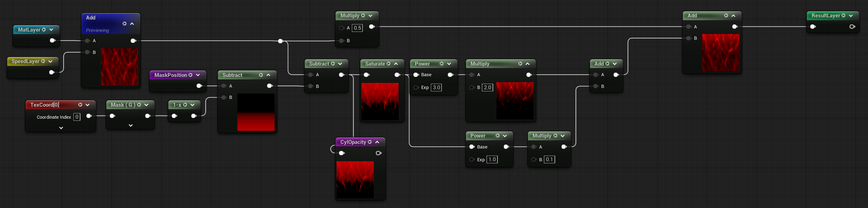Image resolution: width=868 pixels, height=208 pixels.
Task: Click the B value field showing 2.0
Action: coord(487,88)
